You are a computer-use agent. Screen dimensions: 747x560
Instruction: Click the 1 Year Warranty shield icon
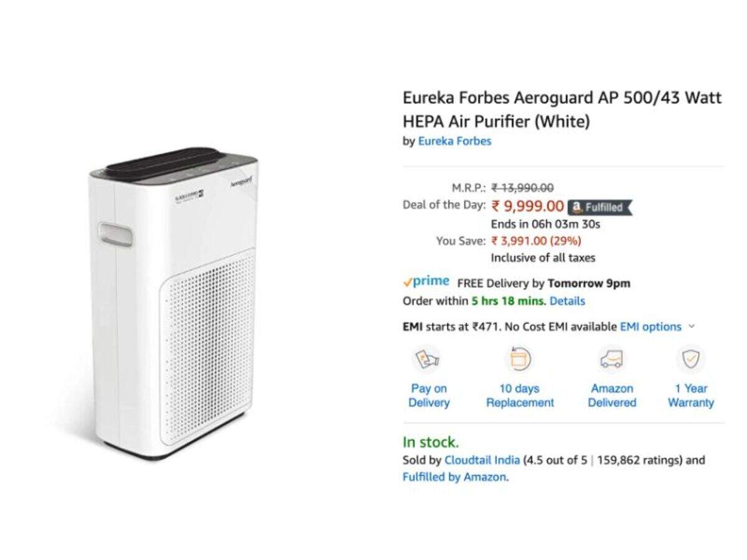(690, 360)
